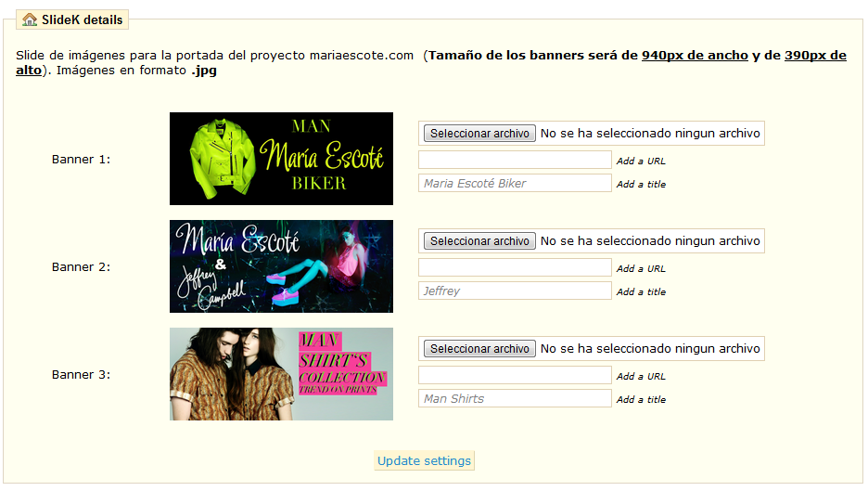Click the SlideK details legend title

coord(82,19)
